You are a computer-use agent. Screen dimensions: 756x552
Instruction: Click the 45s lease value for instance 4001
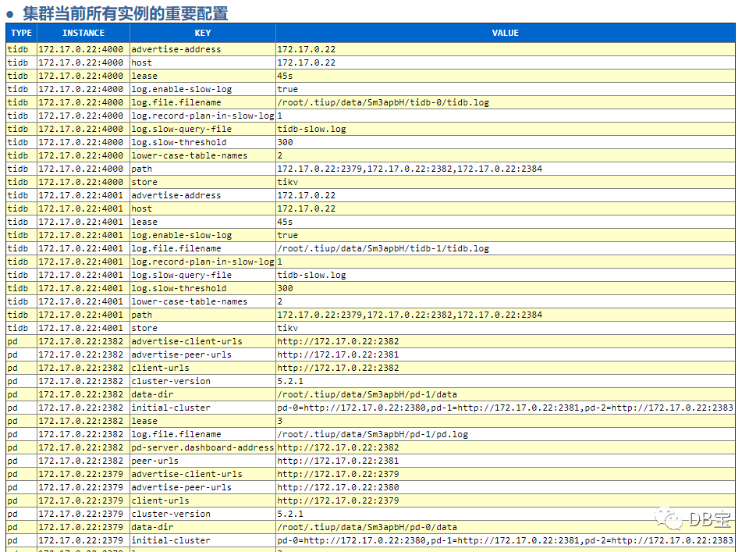click(x=285, y=222)
